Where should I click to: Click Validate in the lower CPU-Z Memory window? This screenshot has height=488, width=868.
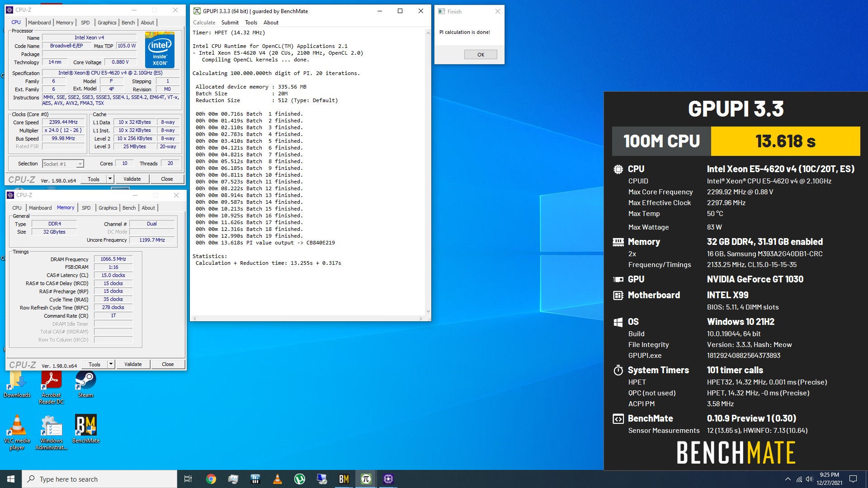(x=133, y=364)
